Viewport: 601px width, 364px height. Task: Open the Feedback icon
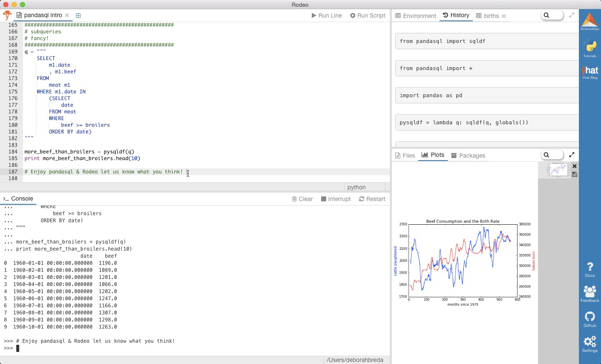(x=590, y=294)
